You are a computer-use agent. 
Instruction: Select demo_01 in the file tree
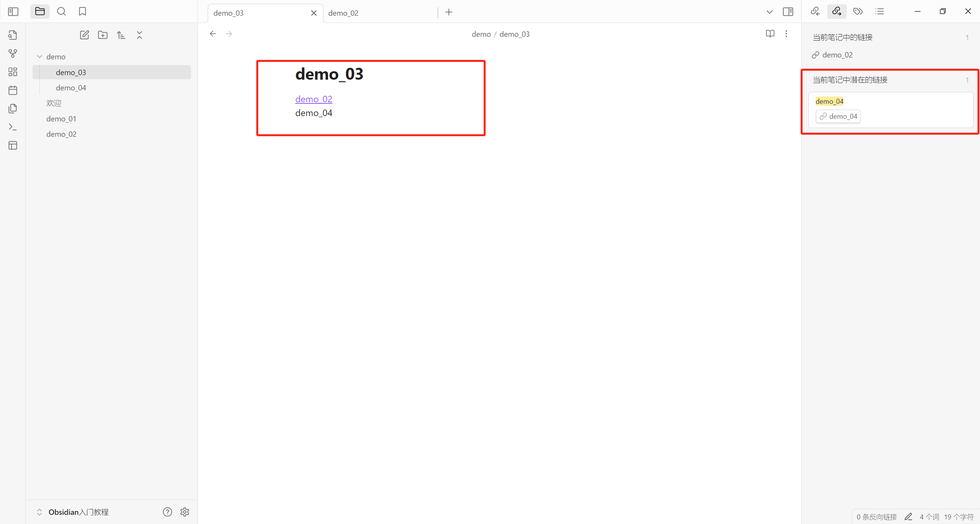[x=61, y=119]
